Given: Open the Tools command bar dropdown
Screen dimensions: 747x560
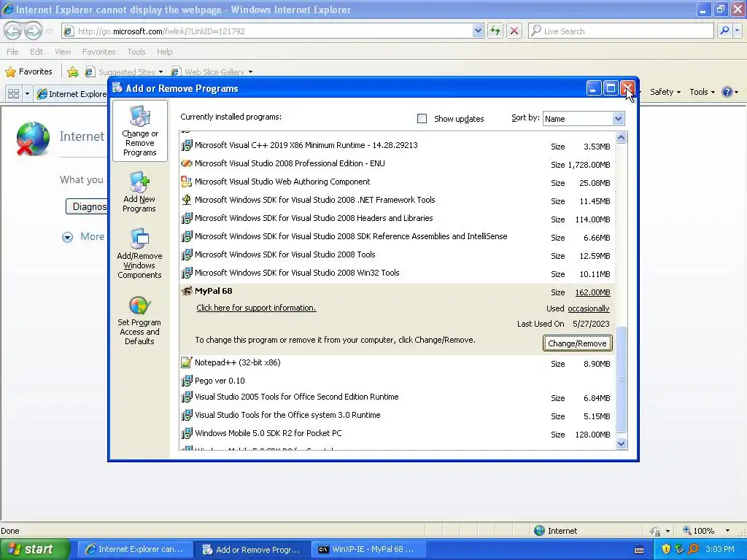Looking at the screenshot, I should pyautogui.click(x=702, y=92).
